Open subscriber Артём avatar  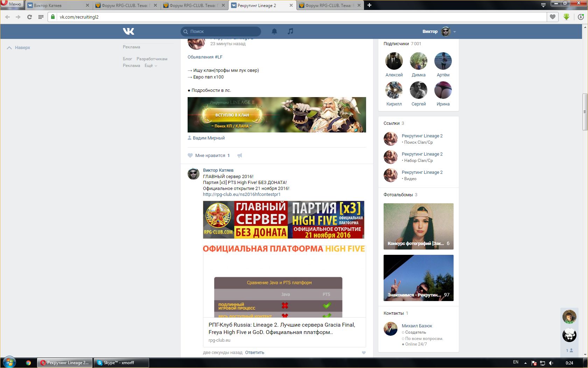[x=443, y=61]
